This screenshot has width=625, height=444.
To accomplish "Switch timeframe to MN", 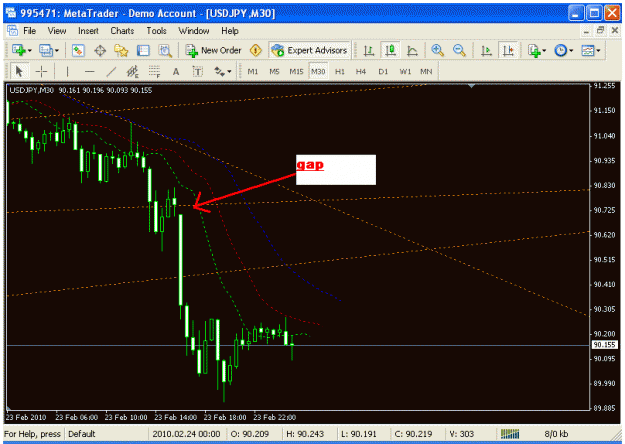I will point(426,72).
